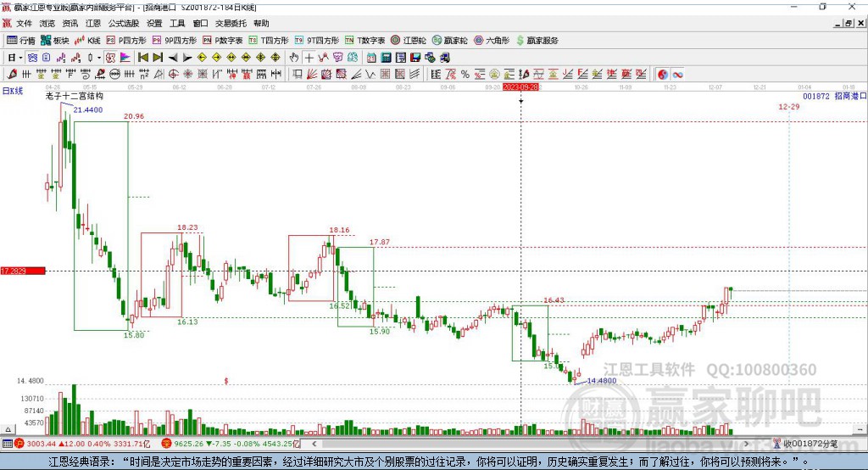Click the 2023-09-28 date marker
The image size is (868, 470).
tap(520, 87)
